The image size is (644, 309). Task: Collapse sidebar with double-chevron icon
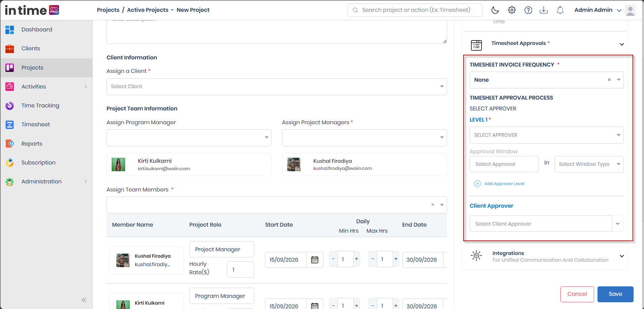pos(84,300)
